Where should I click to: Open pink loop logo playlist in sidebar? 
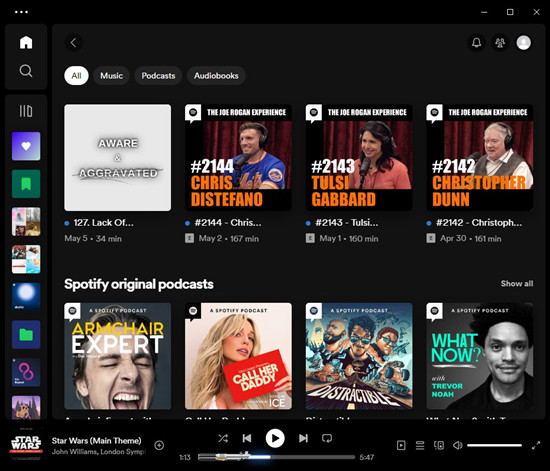tap(26, 372)
